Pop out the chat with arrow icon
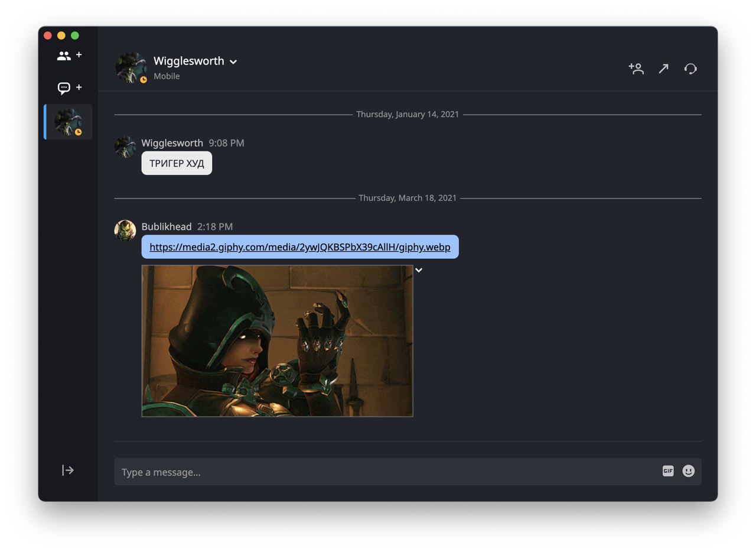The image size is (756, 552). click(x=664, y=69)
